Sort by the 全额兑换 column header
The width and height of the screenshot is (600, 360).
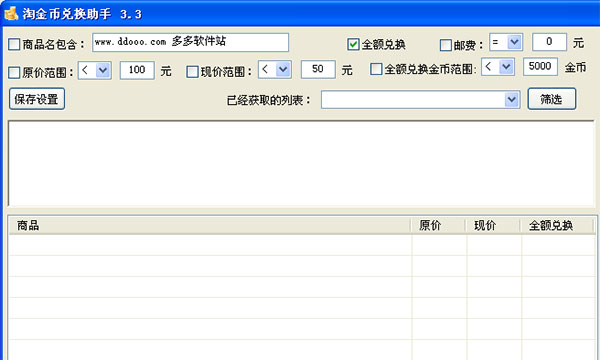[x=557, y=226]
